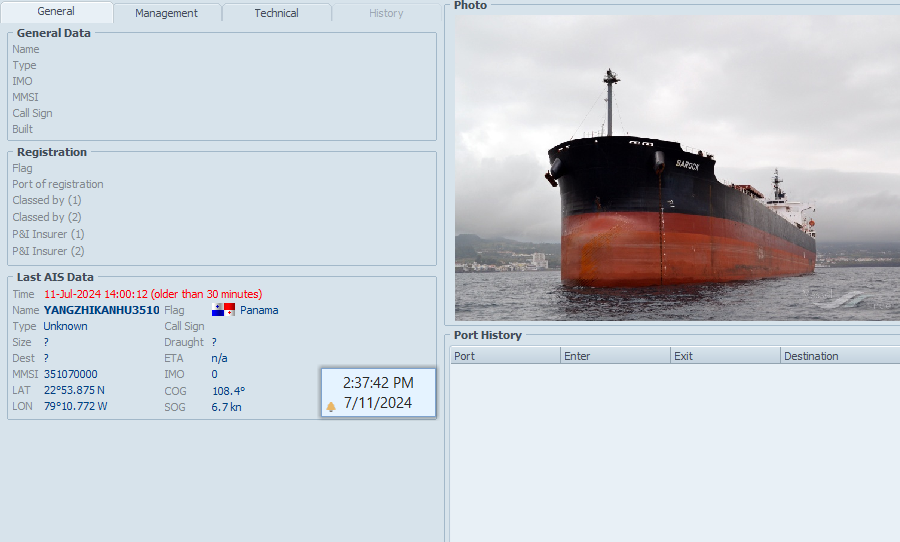Sort Port History by Port column
The width and height of the screenshot is (900, 542).
click(x=505, y=356)
